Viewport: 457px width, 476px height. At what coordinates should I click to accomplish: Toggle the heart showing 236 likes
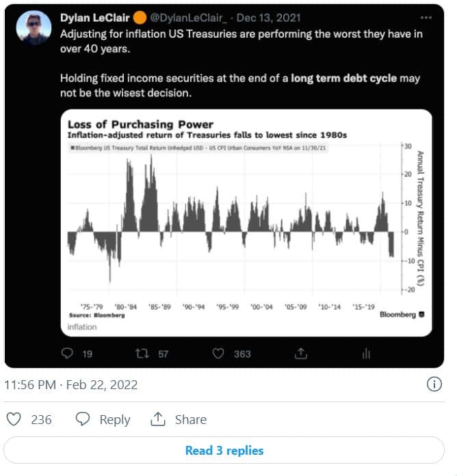point(13,419)
